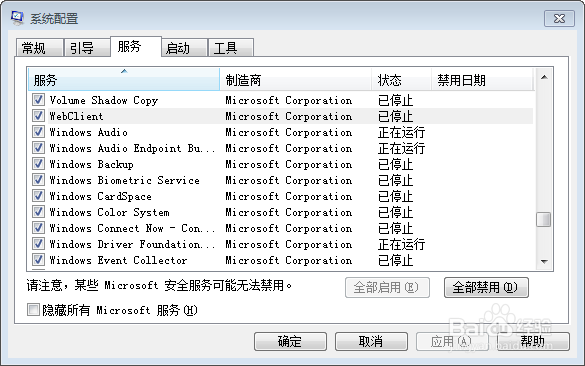Click Microsoft Corporation in WebClient row
Image resolution: width=585 pixels, height=366 pixels.
coord(288,116)
